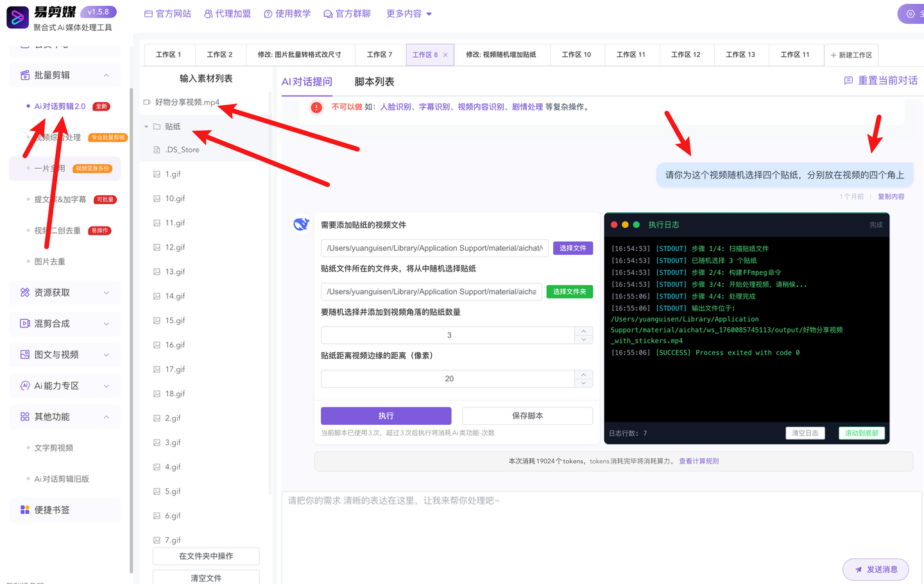Screen dimensions: 924x584
Task: Expand the 更多内容 dropdown menu
Action: 409,13
